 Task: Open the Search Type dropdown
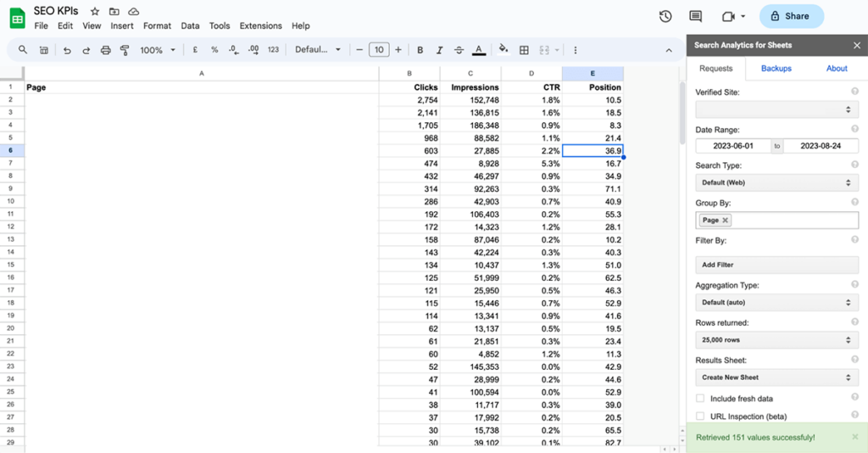(x=776, y=182)
